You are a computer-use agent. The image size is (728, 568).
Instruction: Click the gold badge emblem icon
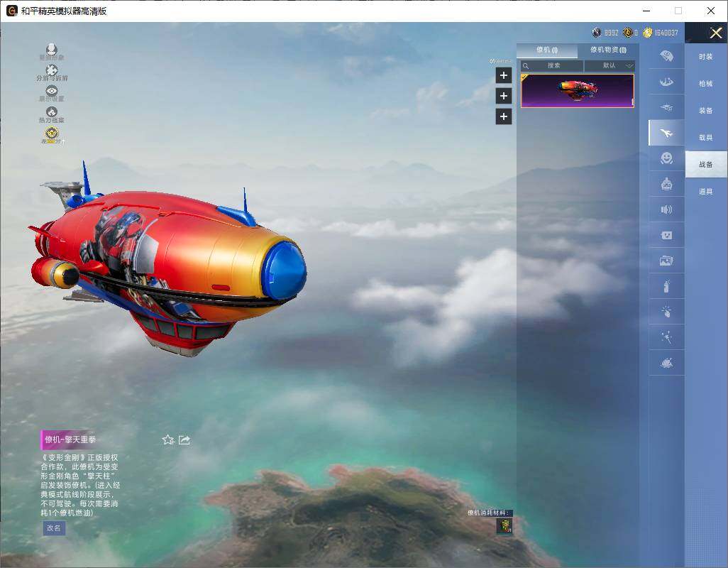coord(52,133)
